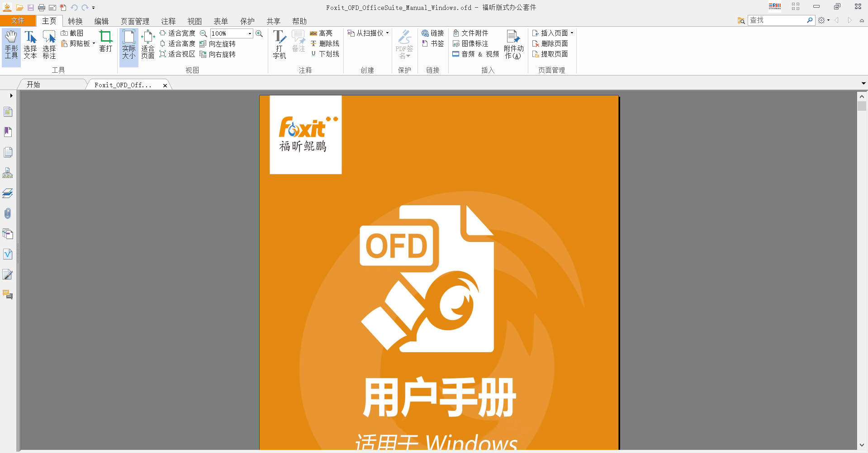Click Image Annotation (图像标注)
The image size is (868, 453).
click(470, 43)
